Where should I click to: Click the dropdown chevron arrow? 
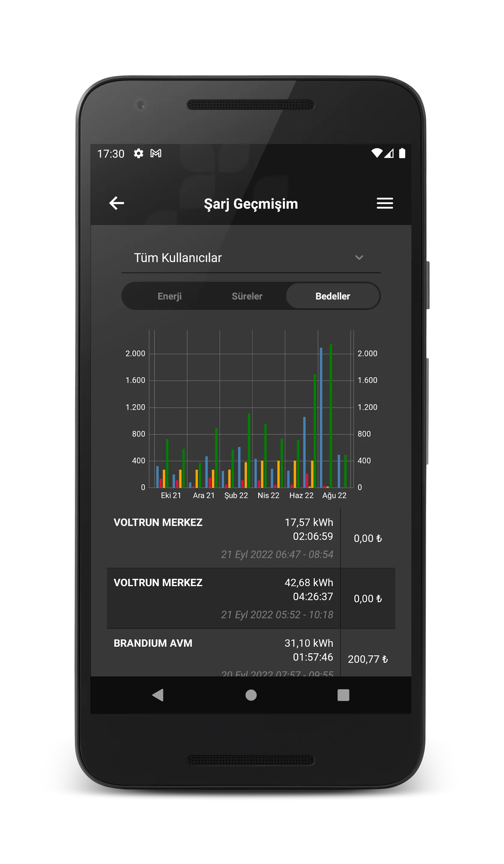pos(359,258)
